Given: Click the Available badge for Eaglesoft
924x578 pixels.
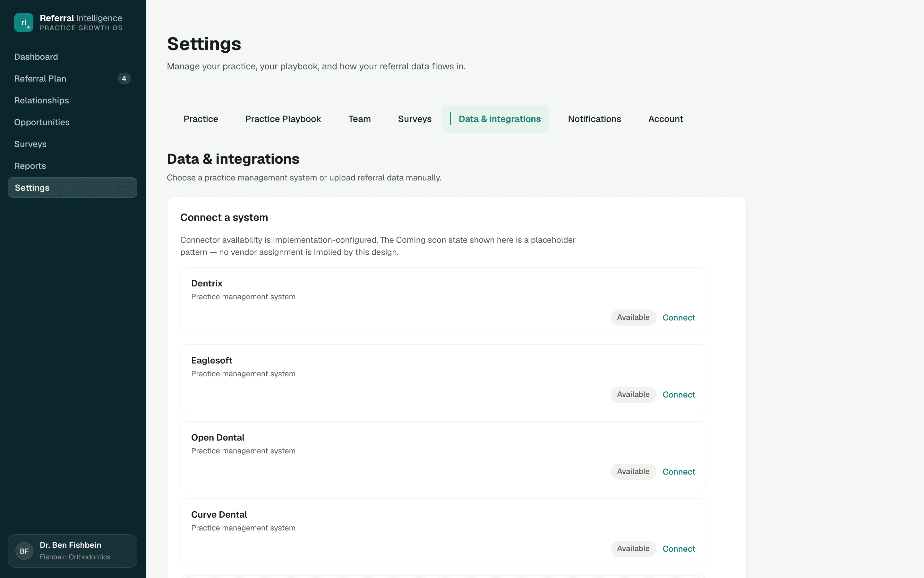Looking at the screenshot, I should [x=633, y=395].
